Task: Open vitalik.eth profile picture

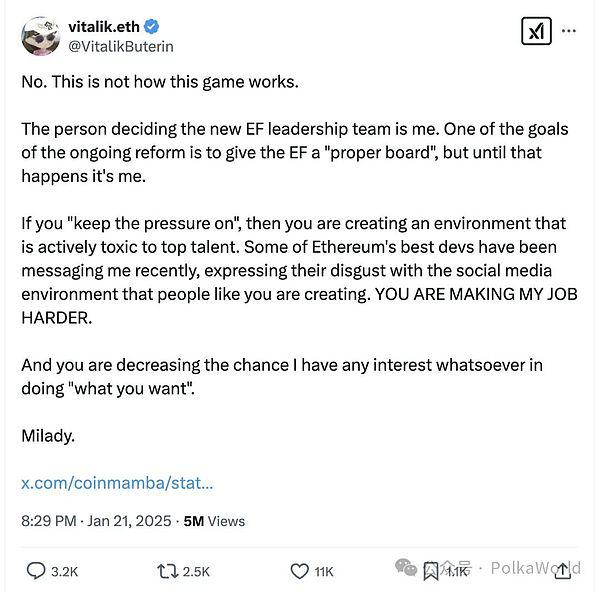Action: 41,36
